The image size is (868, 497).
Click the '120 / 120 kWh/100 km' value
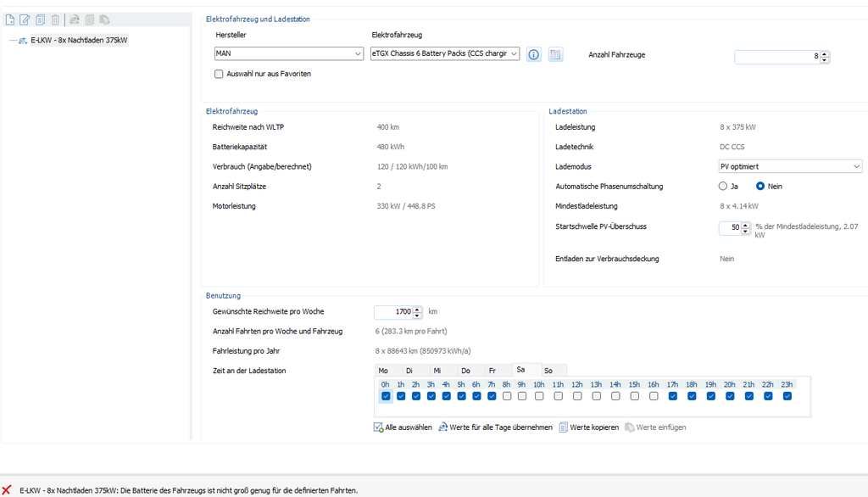click(x=413, y=166)
